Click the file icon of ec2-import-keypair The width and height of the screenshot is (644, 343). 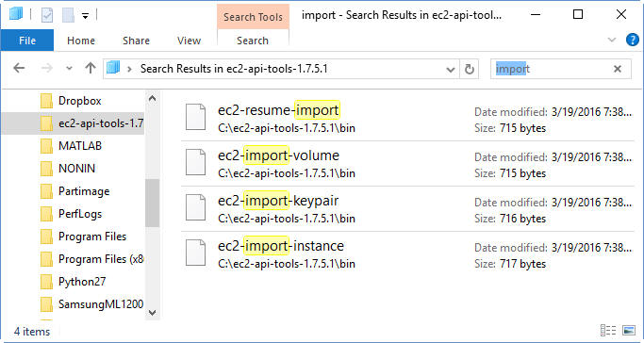point(195,207)
